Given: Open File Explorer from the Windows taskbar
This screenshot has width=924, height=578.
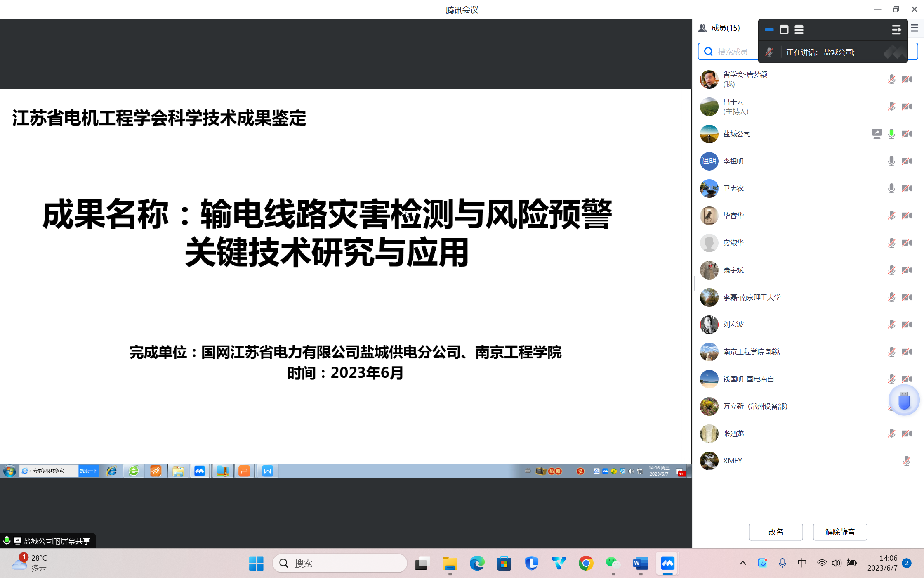Looking at the screenshot, I should pos(450,563).
